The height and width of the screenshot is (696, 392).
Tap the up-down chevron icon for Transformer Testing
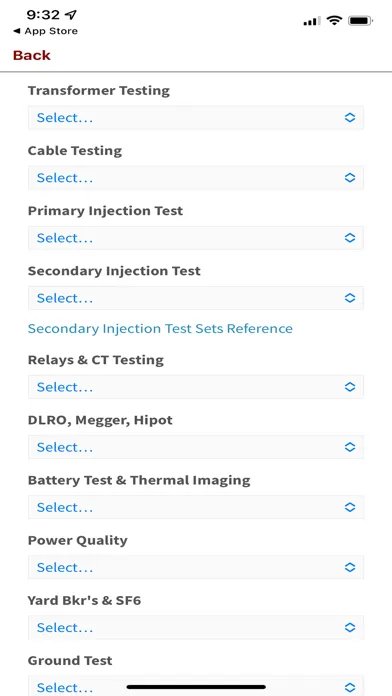pos(350,118)
